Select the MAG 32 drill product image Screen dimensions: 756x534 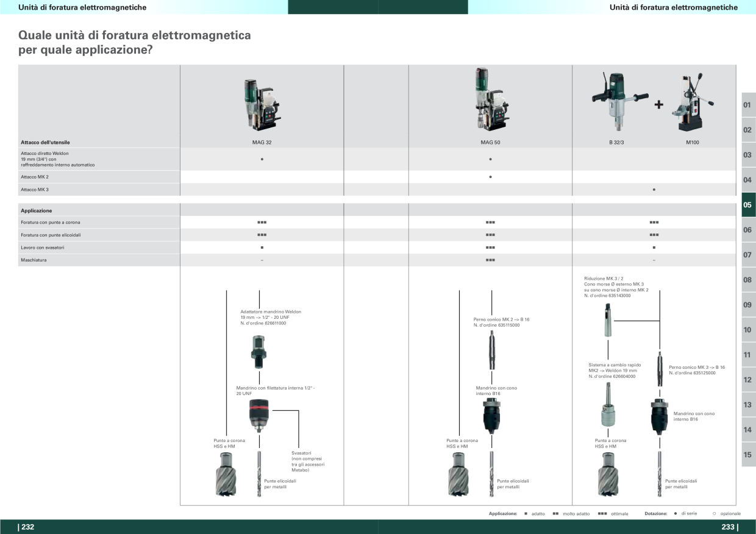coord(262,105)
